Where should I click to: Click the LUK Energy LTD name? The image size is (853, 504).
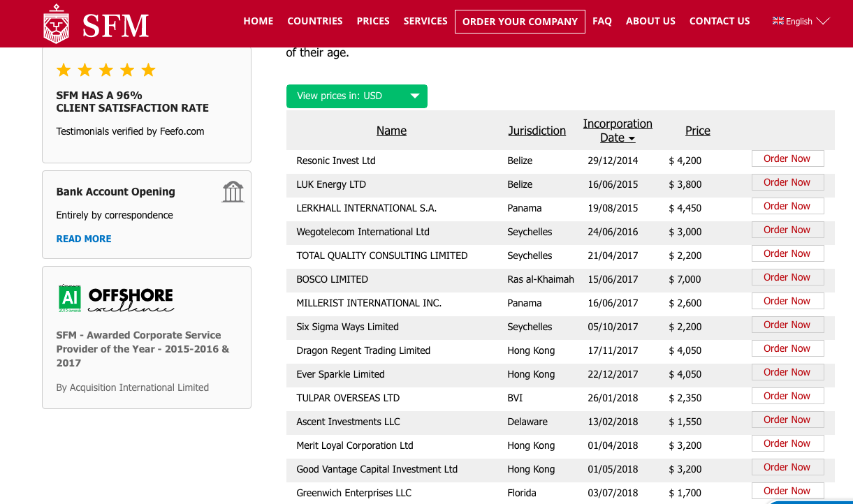click(x=331, y=184)
